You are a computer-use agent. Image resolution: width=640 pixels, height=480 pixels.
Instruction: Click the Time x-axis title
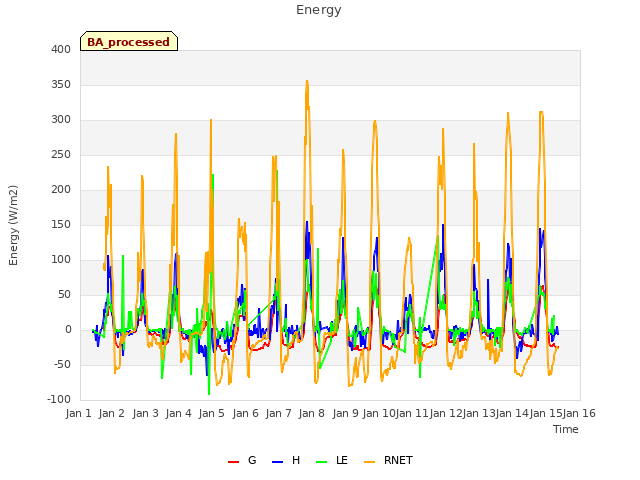[x=566, y=429]
